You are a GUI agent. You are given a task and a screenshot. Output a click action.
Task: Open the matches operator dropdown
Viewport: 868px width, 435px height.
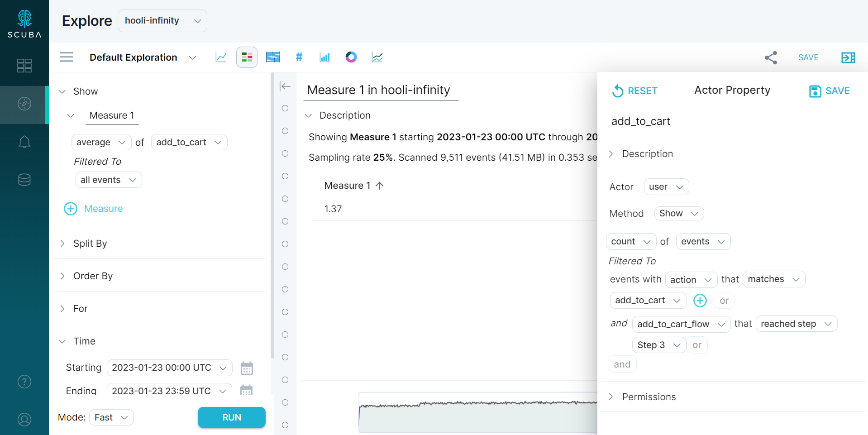[x=774, y=279]
